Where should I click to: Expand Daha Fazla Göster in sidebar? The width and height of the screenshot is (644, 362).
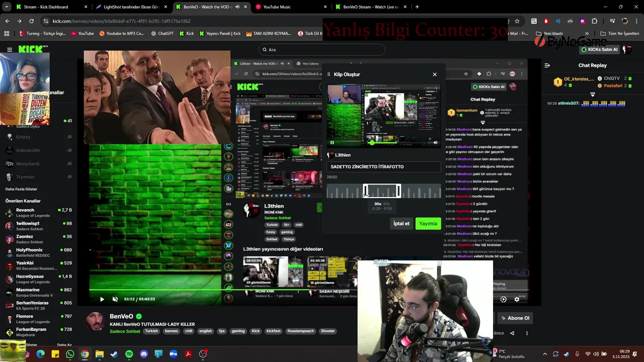(x=21, y=189)
